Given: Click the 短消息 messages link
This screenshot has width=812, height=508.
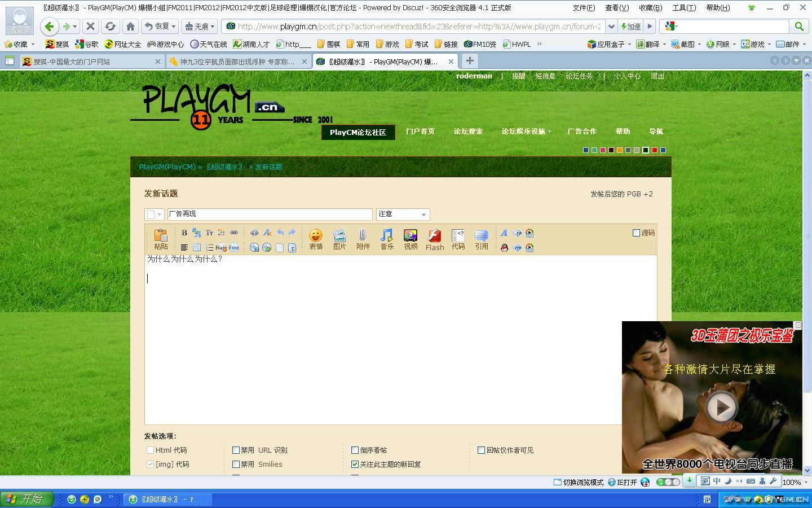Looking at the screenshot, I should (545, 76).
